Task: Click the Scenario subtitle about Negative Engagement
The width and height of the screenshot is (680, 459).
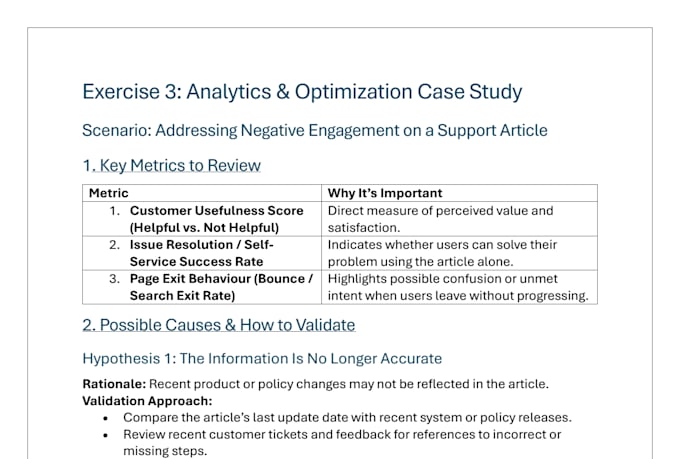Action: [x=315, y=130]
